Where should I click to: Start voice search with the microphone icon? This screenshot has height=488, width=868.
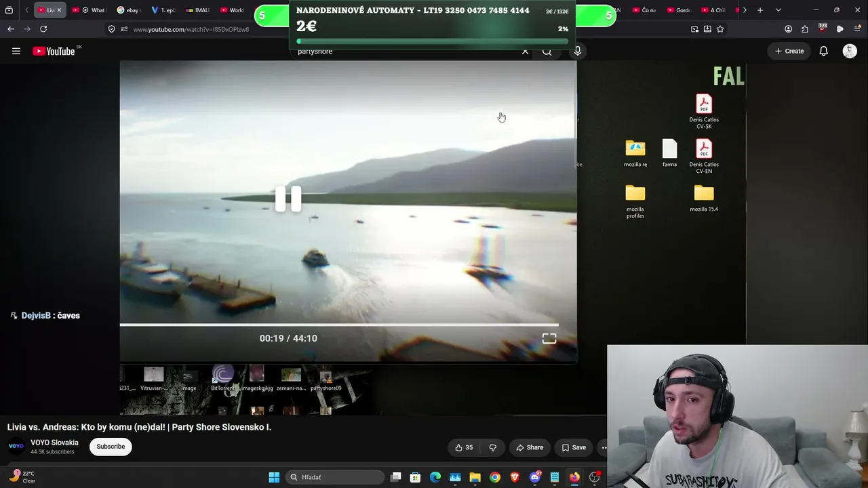578,51
